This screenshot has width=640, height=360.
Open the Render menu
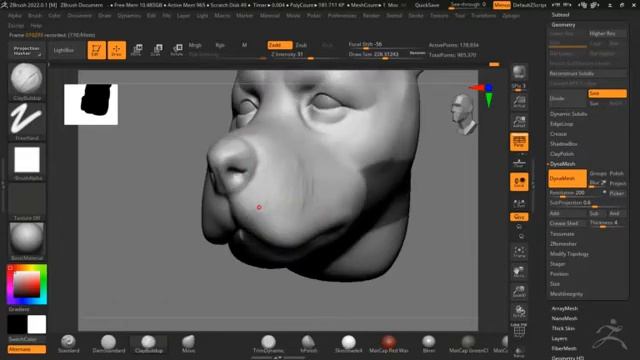click(x=371, y=16)
